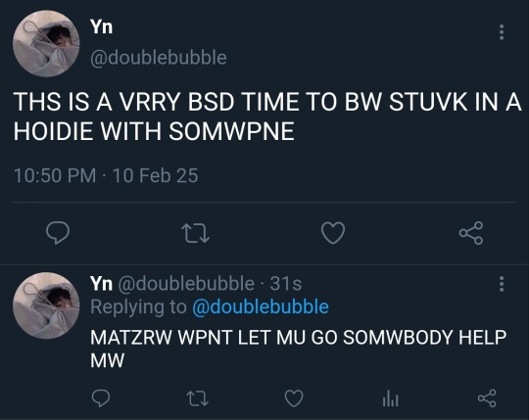Retweet the reply tweet posted 31s ago
This screenshot has height=420, width=529.
197,398
